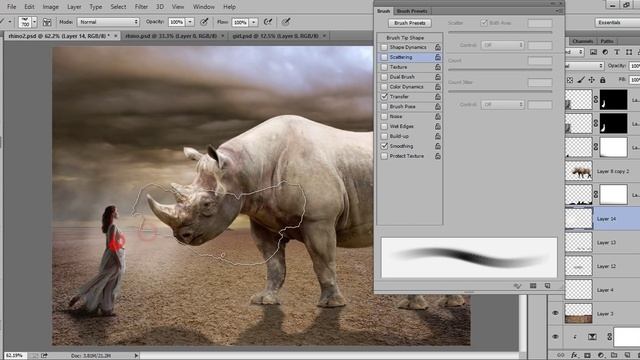Enable Color Dynamics checkbox
Image resolution: width=640 pixels, height=360 pixels.
[384, 87]
